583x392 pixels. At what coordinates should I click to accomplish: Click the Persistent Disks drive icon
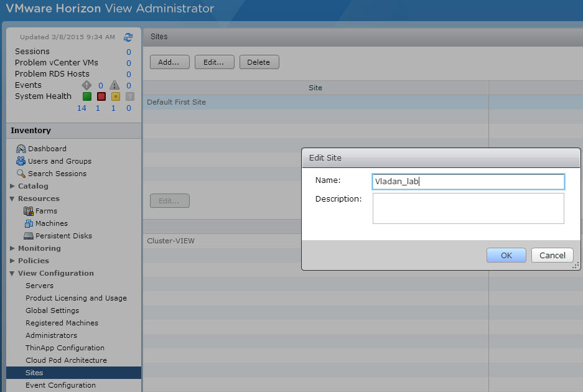point(28,236)
